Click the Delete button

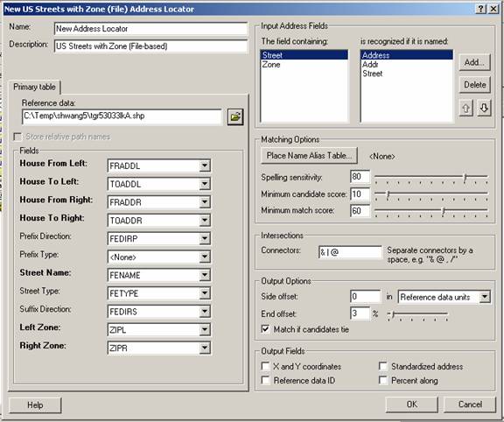(x=475, y=85)
